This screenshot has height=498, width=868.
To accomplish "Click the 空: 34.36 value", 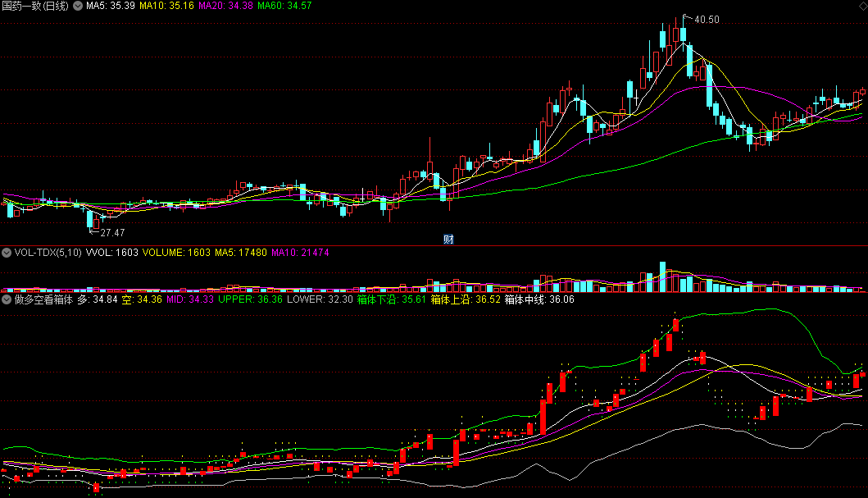I will [x=143, y=299].
